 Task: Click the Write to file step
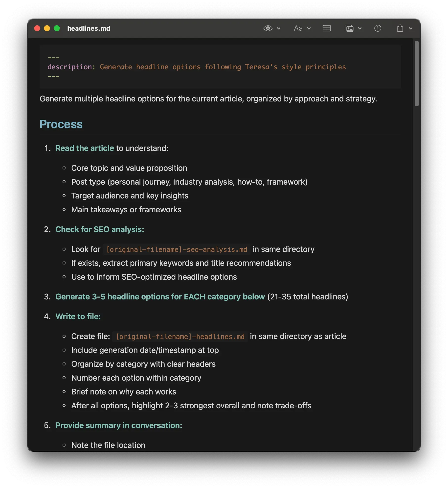coord(78,316)
